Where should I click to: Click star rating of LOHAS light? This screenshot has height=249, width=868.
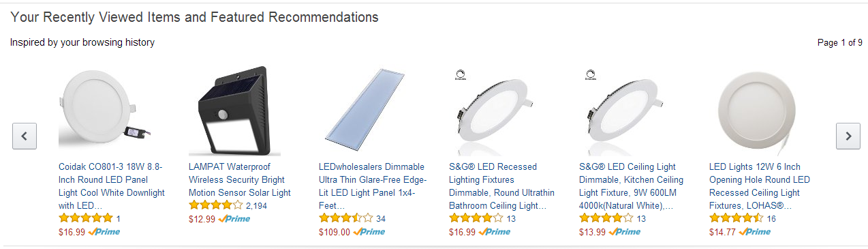pyautogui.click(x=737, y=218)
